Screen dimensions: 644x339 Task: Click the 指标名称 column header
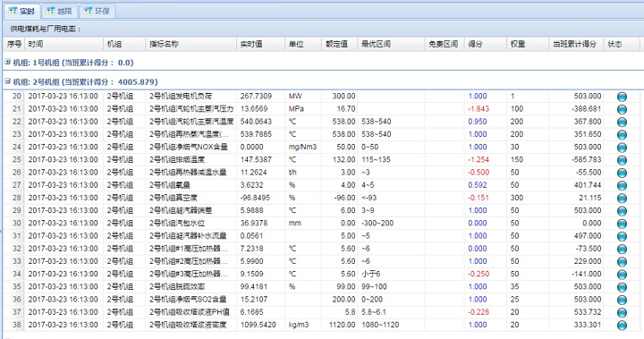coord(191,44)
